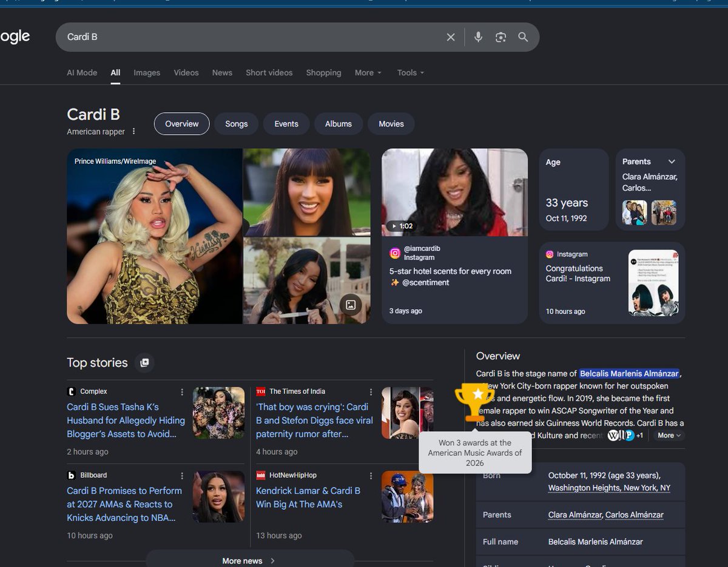Switch to AI Mode tab
This screenshot has height=567, width=728.
(x=82, y=72)
